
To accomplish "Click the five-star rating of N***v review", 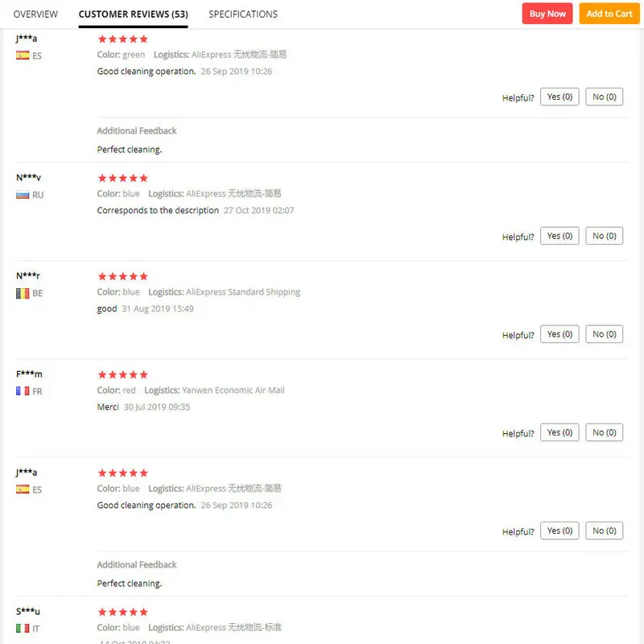I will (123, 178).
